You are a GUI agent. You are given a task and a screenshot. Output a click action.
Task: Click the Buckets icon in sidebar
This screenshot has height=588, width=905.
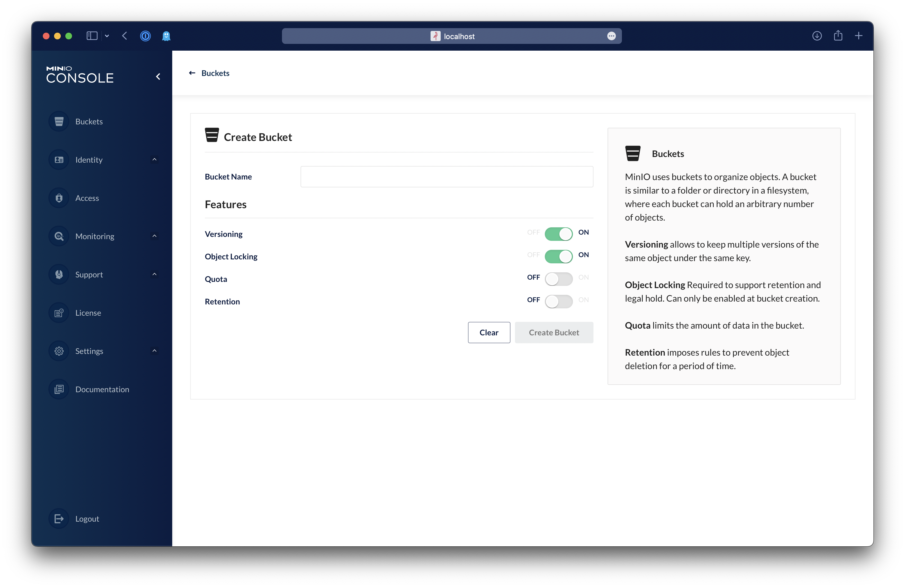click(59, 122)
